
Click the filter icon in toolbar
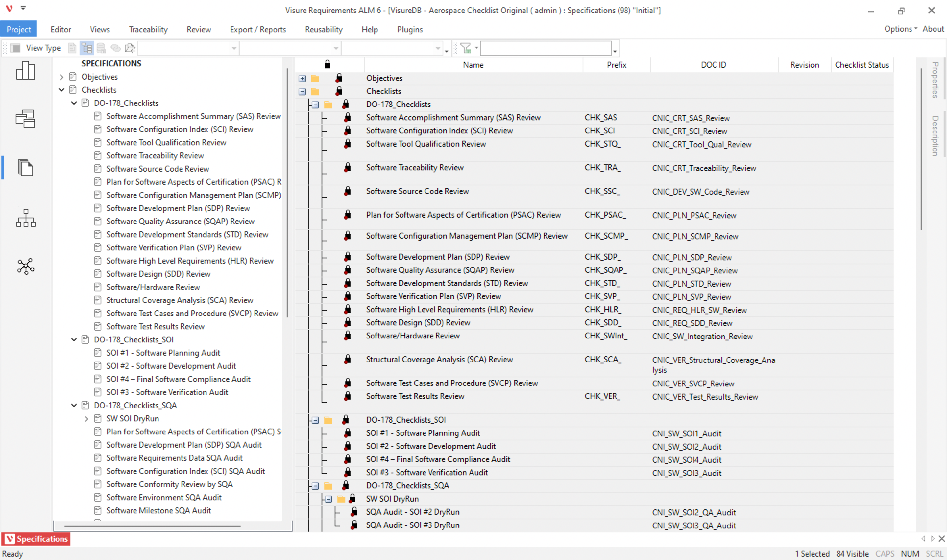(466, 47)
